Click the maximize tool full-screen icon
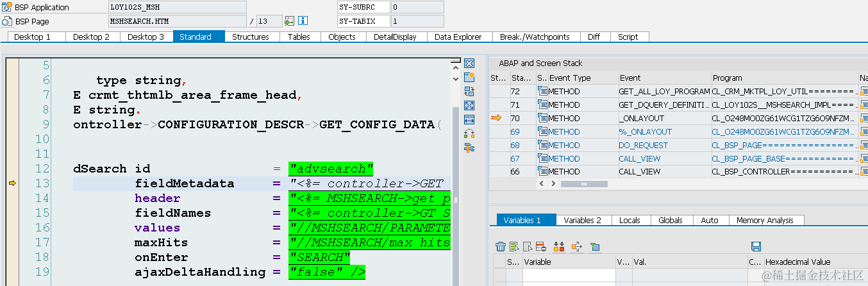The width and height of the screenshot is (868, 286). coord(469,106)
